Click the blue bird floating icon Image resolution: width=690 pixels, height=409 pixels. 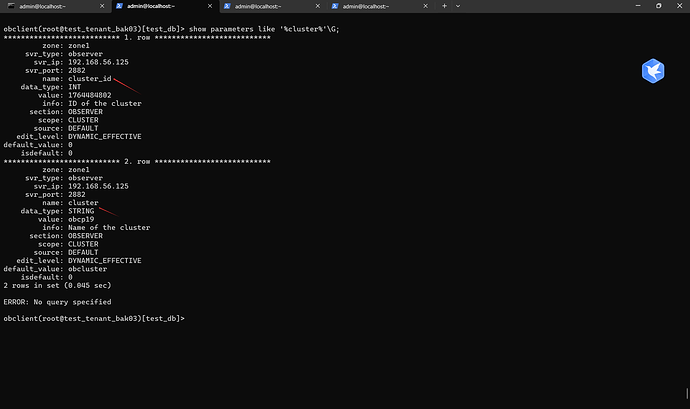(x=653, y=71)
